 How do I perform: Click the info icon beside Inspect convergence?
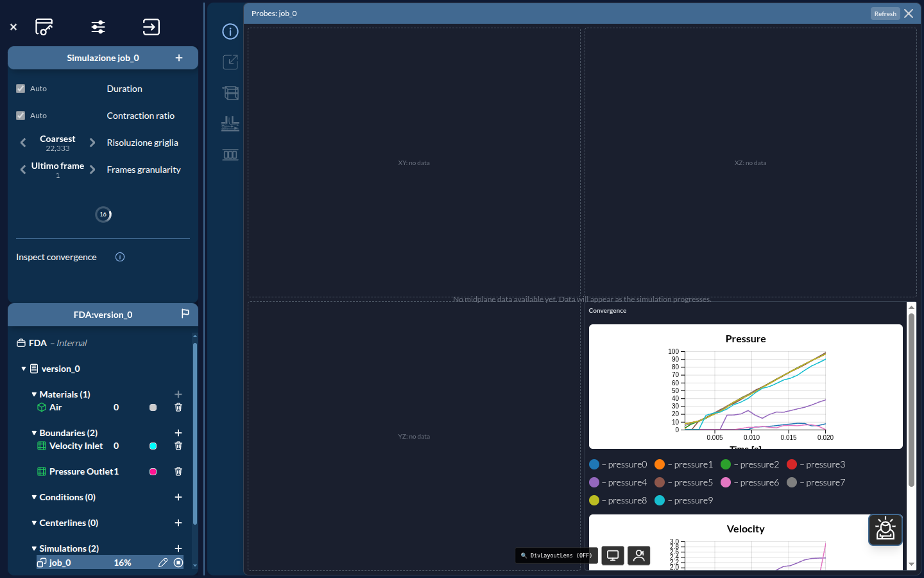(120, 257)
